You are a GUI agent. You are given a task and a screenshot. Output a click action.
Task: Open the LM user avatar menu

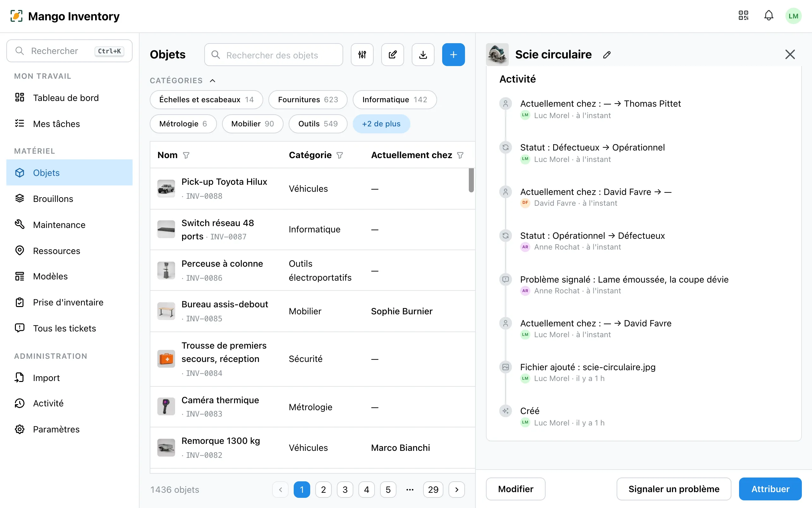[x=793, y=16]
